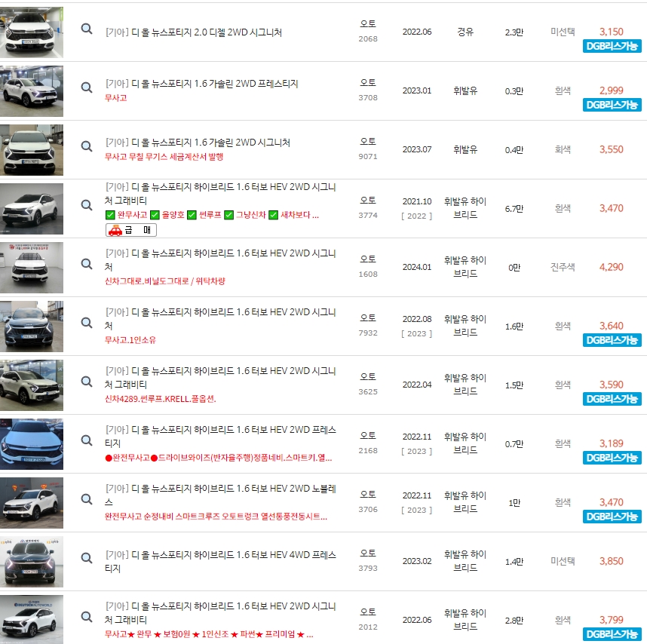Click price 2,999
The width and height of the screenshot is (647, 644).
click(611, 90)
